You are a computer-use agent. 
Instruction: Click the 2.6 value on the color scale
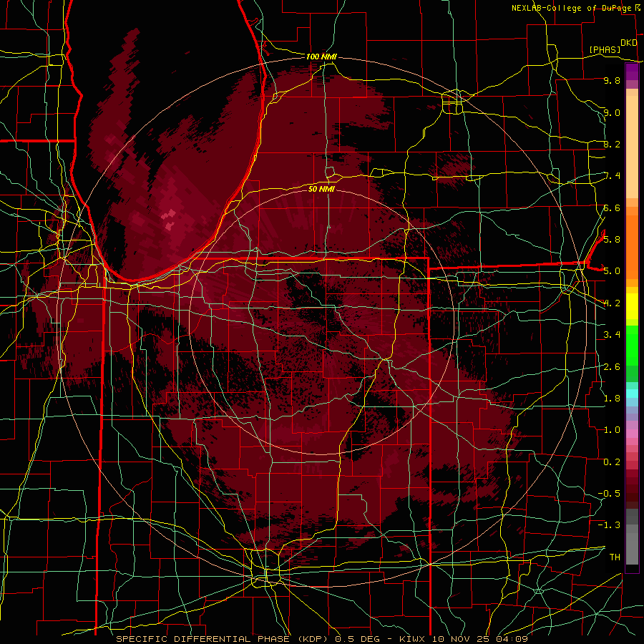pyautogui.click(x=612, y=366)
